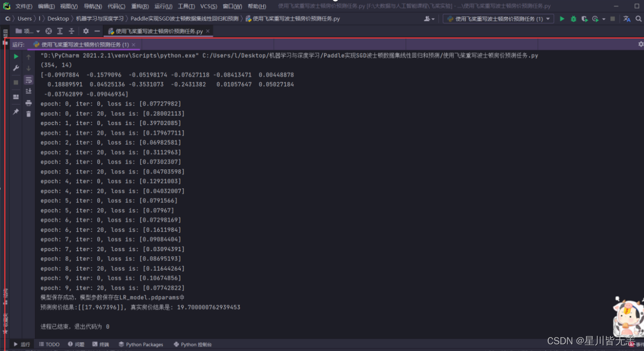Open the 导航(N) menu
Viewport: 644px width, 351px height.
click(93, 6)
